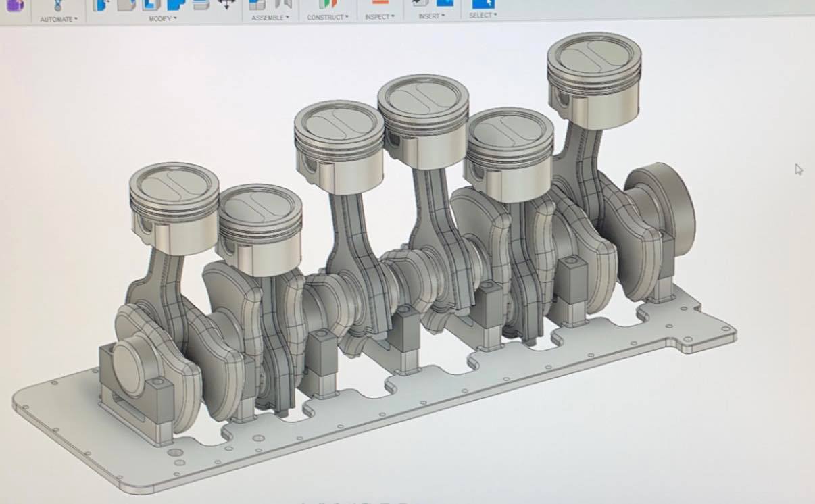Expand the MODIFY dropdown menu

(x=163, y=18)
